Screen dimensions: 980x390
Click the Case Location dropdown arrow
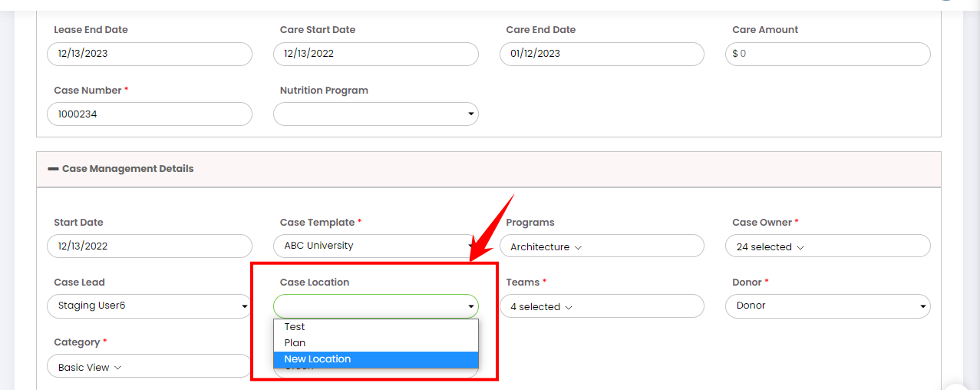click(470, 306)
